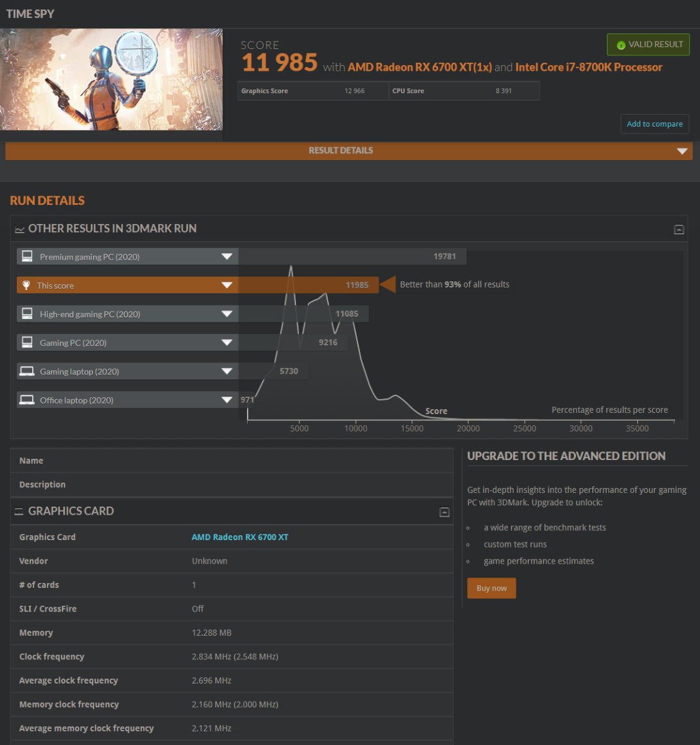Click the Upgrade to the Advanced Edition heading
The image size is (700, 745).
[x=566, y=456]
